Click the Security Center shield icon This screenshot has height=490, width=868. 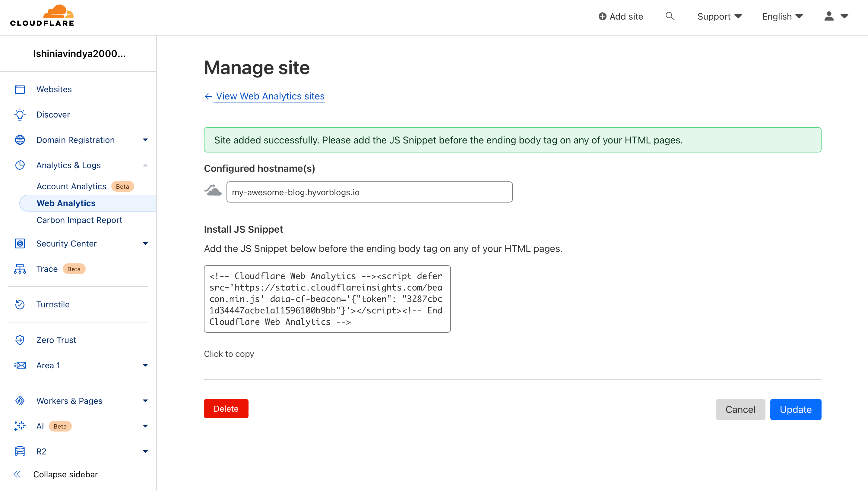tap(20, 243)
